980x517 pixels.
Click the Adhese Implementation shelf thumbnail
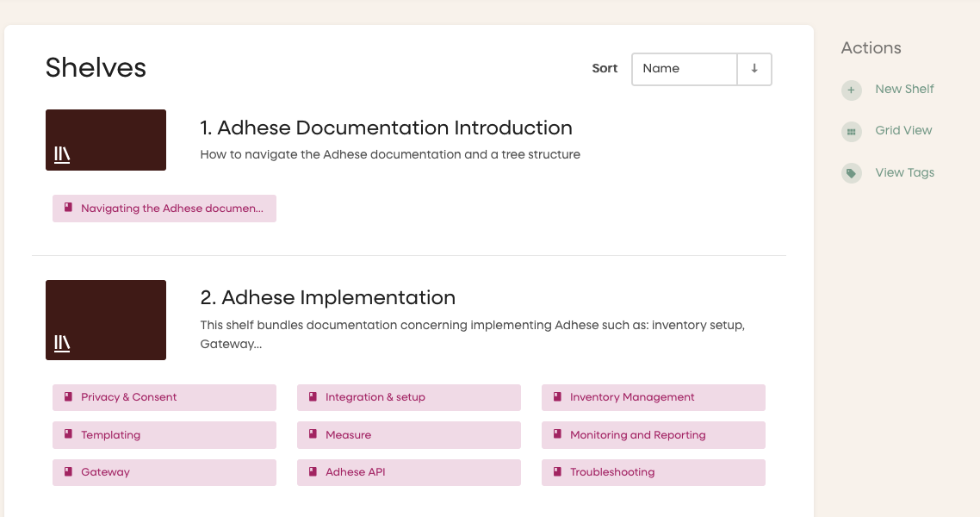106,320
